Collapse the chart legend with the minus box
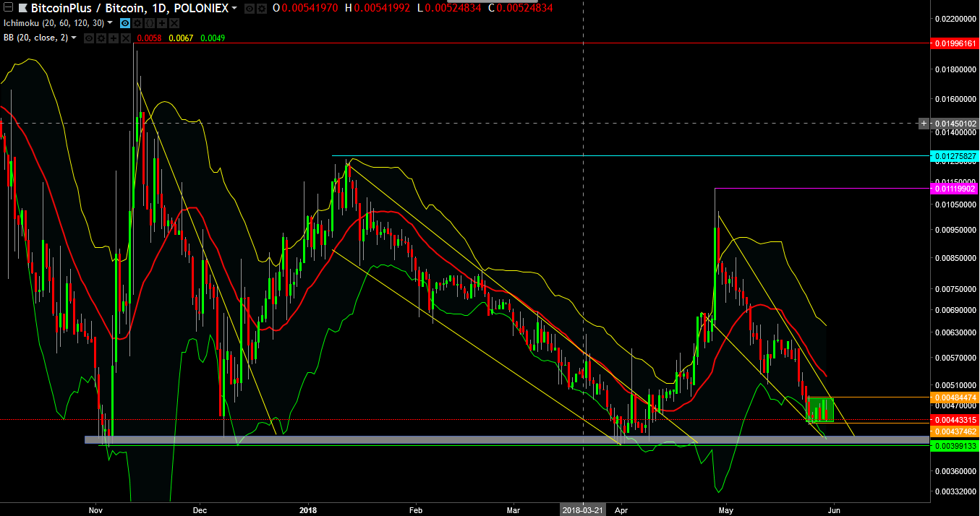 (9, 8)
